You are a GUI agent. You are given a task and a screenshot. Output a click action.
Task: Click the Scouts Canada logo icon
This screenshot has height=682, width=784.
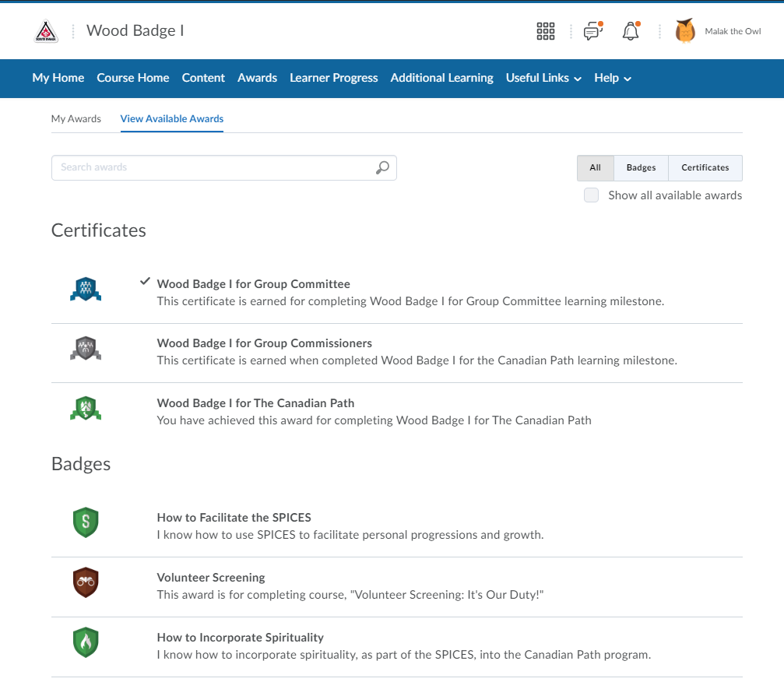point(47,31)
